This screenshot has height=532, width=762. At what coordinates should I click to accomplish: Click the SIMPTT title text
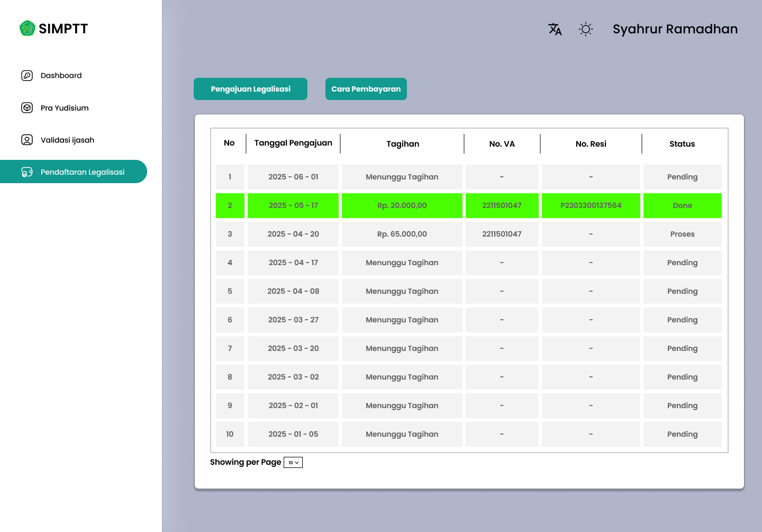click(63, 29)
